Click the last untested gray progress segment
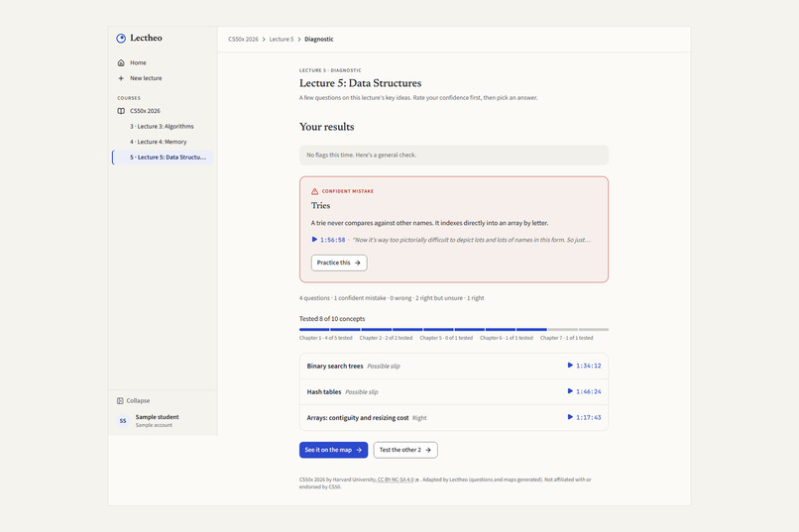Screen dimensions: 799x532 click(594, 329)
